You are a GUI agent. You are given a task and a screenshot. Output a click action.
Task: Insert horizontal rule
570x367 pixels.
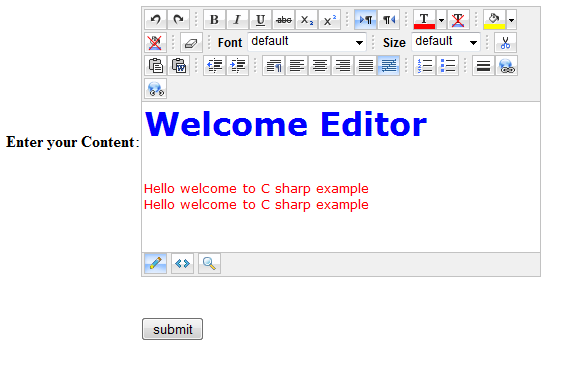(x=483, y=66)
